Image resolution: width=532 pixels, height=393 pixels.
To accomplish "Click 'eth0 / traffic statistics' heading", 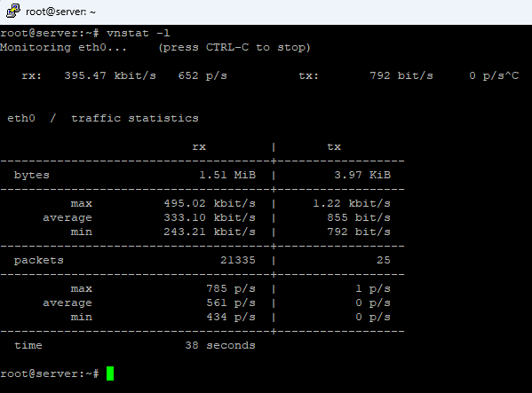I will pos(103,118).
